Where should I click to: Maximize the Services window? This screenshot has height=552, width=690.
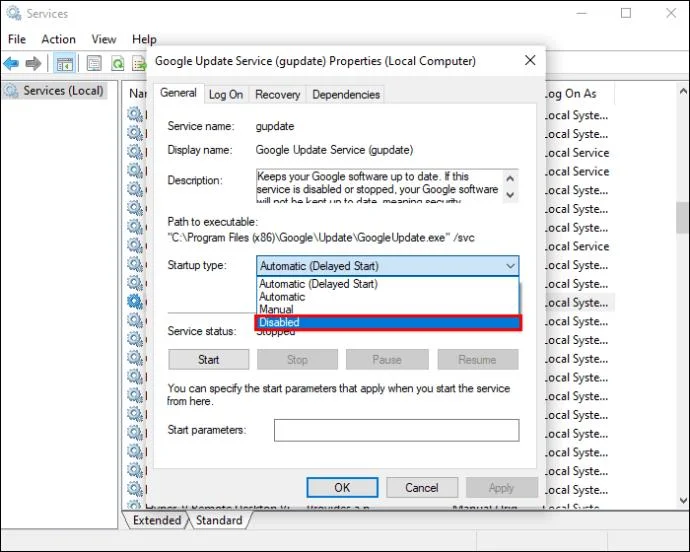click(626, 13)
